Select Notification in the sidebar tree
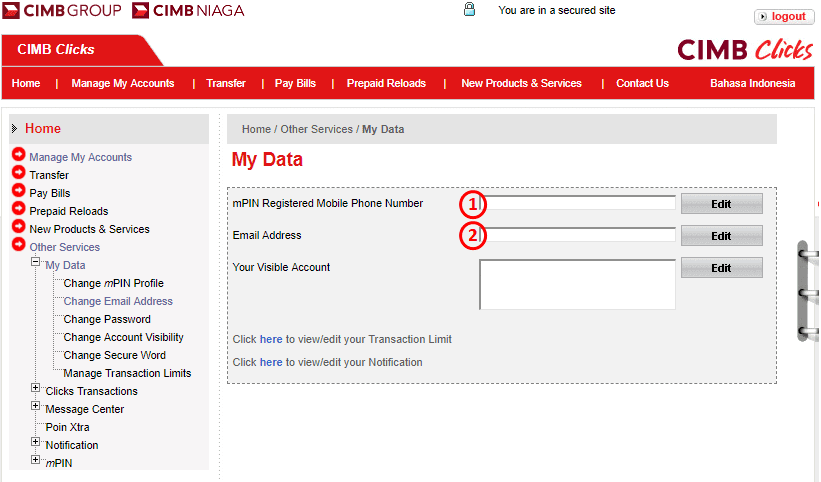The width and height of the screenshot is (821, 482). click(72, 445)
